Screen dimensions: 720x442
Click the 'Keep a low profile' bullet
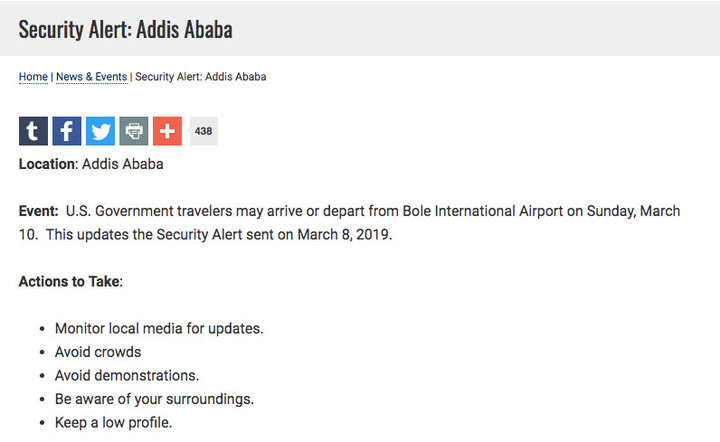tap(113, 422)
